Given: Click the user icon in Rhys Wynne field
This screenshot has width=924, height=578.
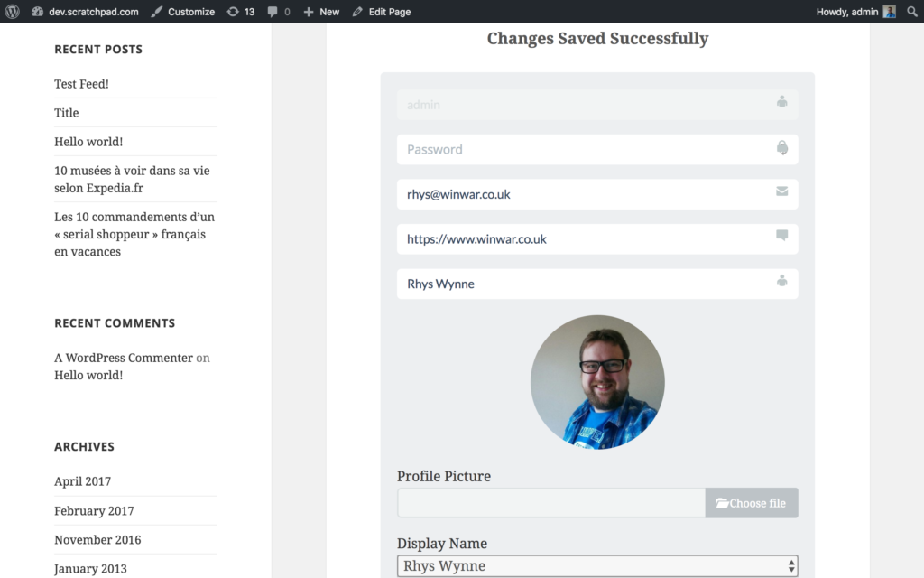Looking at the screenshot, I should [782, 280].
